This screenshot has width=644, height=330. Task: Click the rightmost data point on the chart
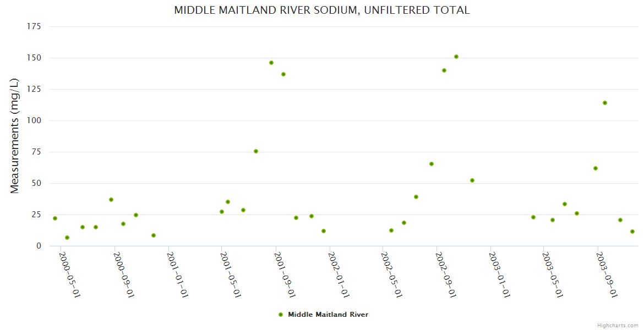[x=632, y=232]
